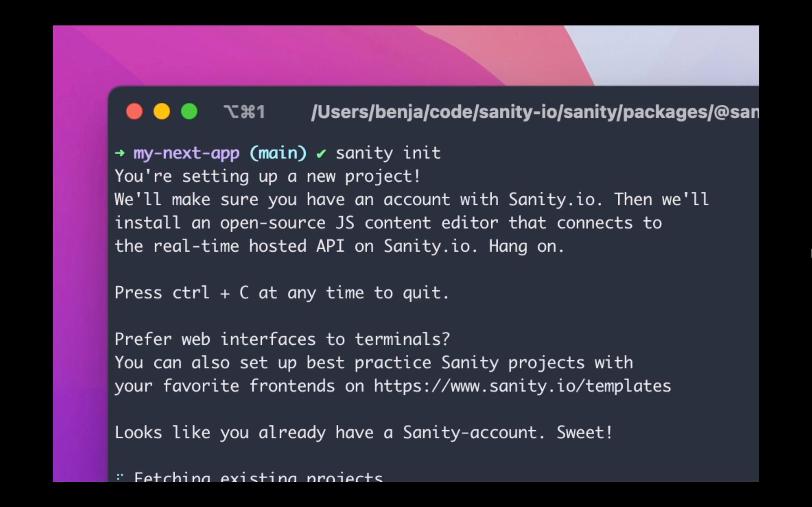This screenshot has width=812, height=507.
Task: Click the green prompt arrow icon
Action: tap(120, 153)
